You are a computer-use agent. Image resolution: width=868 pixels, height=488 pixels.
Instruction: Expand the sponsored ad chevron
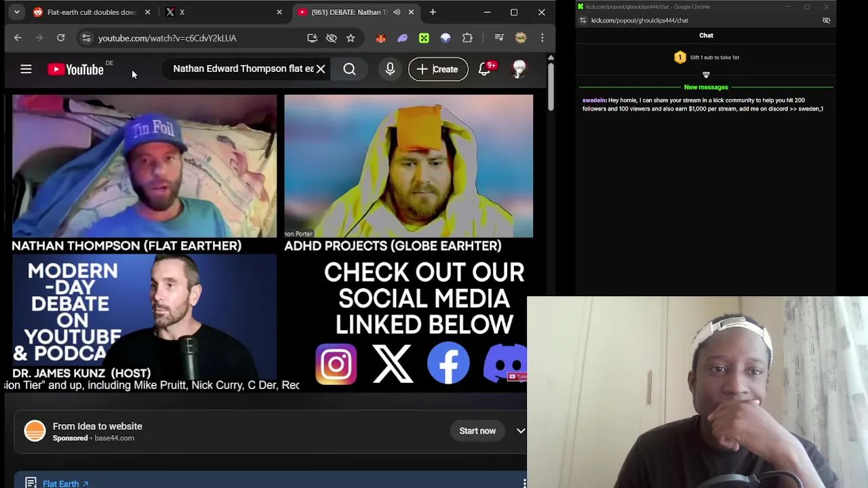(521, 431)
